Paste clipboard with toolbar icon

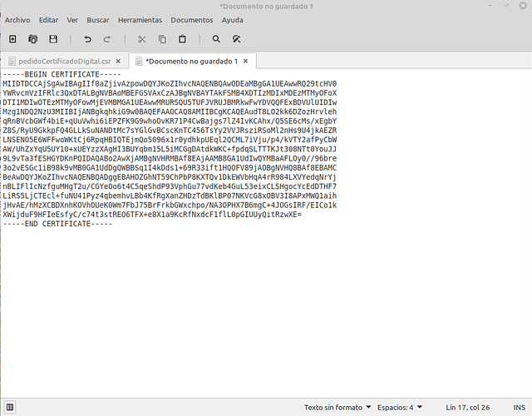[182, 39]
